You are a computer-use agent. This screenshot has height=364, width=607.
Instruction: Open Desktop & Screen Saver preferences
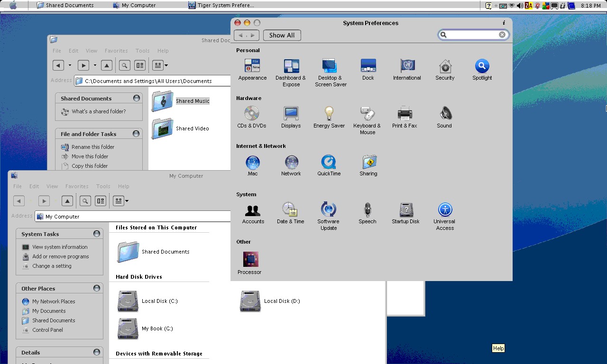(x=331, y=73)
